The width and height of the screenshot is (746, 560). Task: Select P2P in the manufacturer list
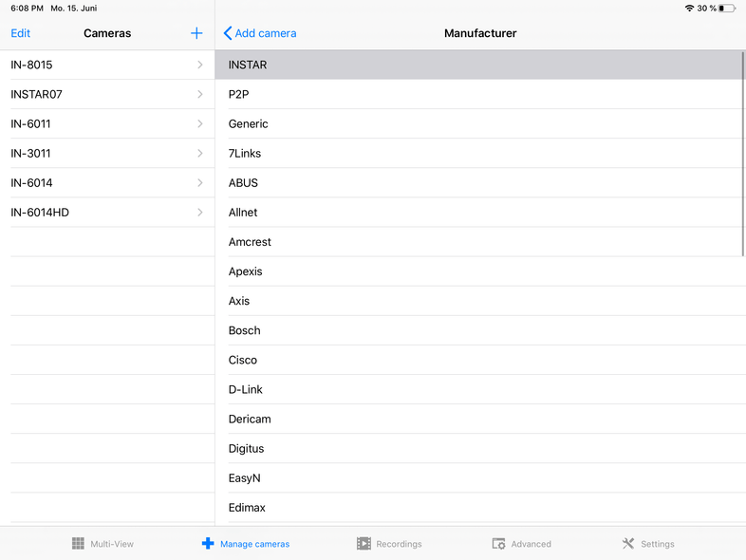(x=480, y=94)
